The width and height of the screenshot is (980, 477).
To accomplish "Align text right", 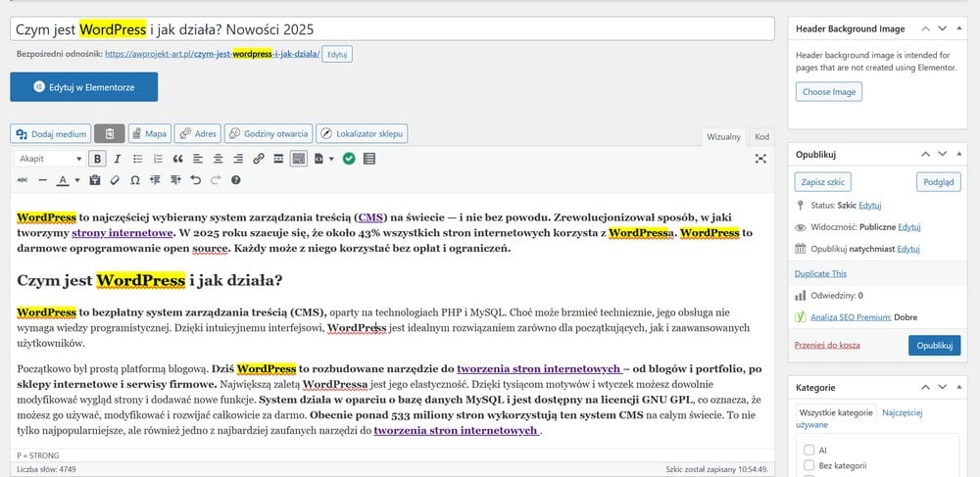I will 238,159.
